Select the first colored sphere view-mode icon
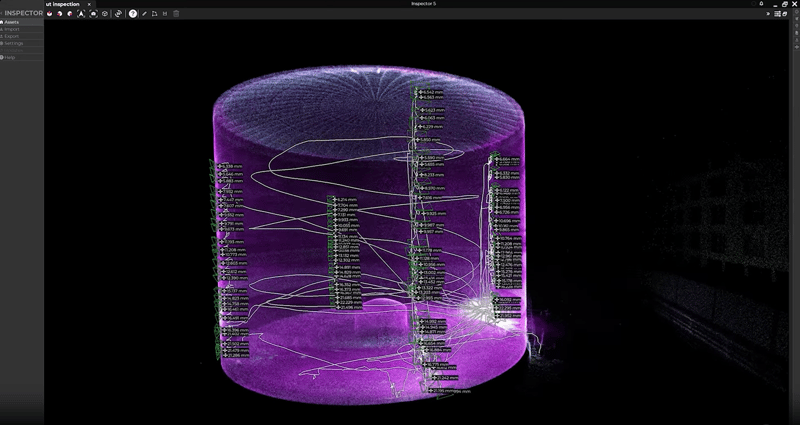 [x=49, y=14]
